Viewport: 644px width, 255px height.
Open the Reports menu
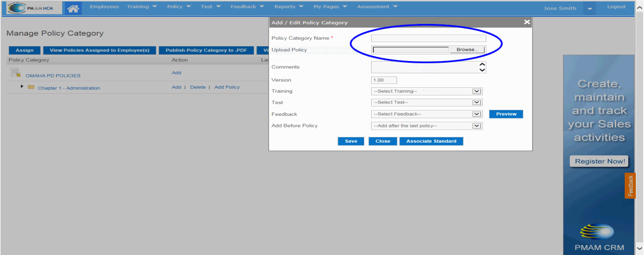coord(288,7)
